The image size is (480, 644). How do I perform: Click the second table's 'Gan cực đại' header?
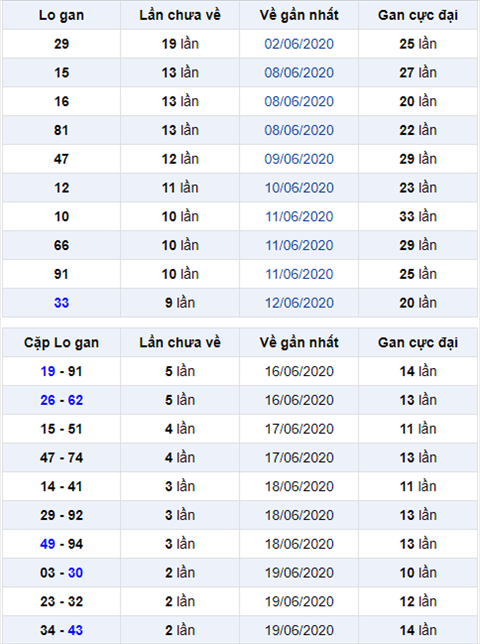(x=418, y=343)
